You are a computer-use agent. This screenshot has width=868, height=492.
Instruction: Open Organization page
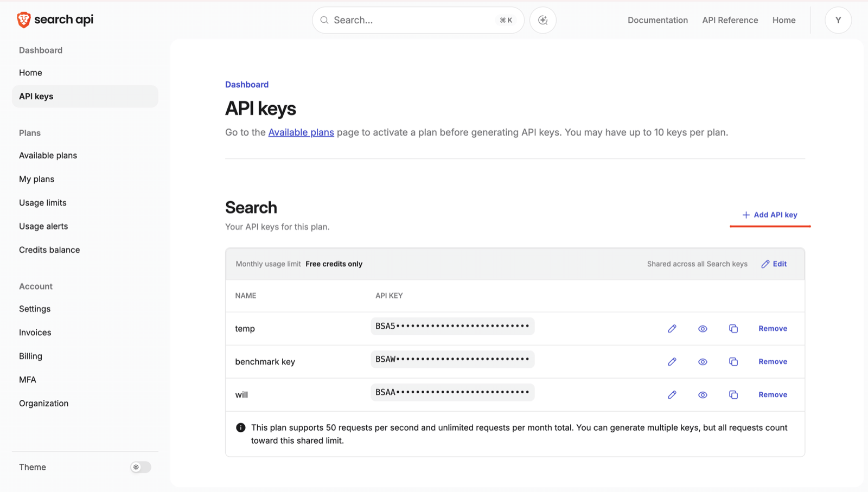pyautogui.click(x=43, y=404)
